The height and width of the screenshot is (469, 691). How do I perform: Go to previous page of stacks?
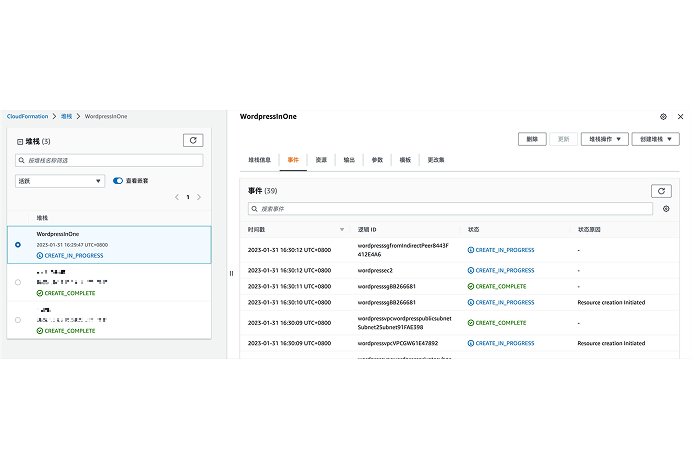pos(177,197)
